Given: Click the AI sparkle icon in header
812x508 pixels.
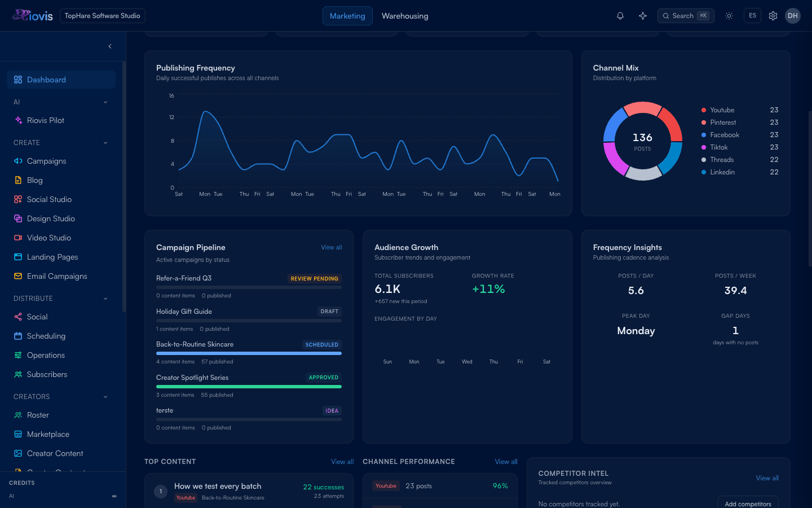Looking at the screenshot, I should pos(643,16).
